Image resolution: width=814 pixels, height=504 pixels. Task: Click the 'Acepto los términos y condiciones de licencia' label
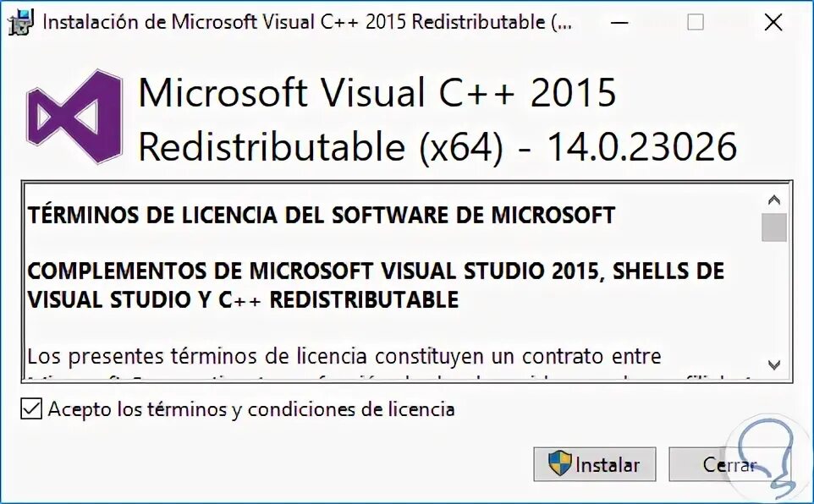(251, 409)
